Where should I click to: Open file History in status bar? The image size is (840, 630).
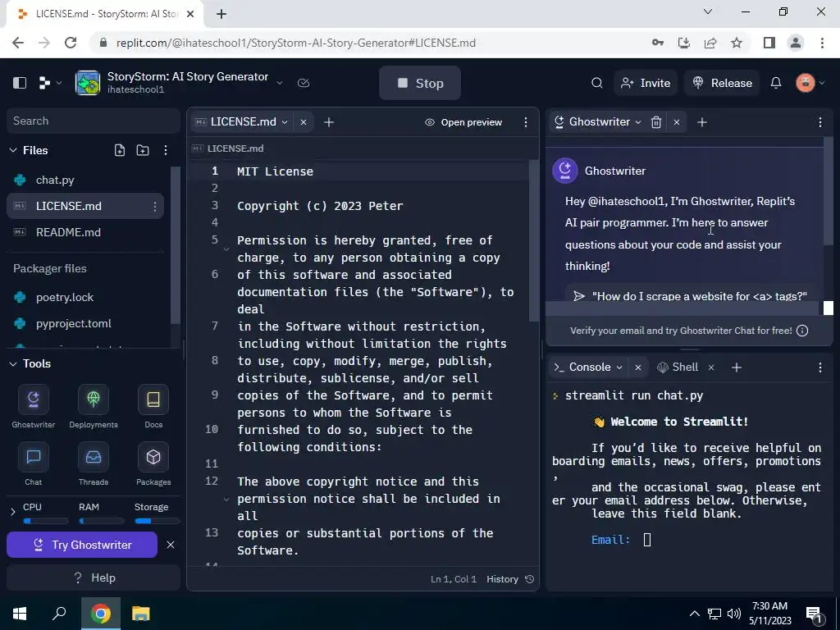[x=510, y=579]
